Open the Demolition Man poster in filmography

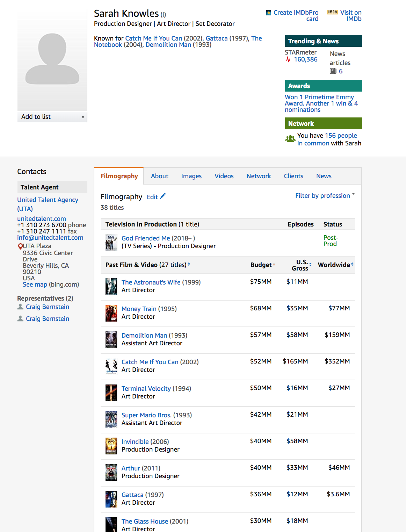[x=111, y=340]
